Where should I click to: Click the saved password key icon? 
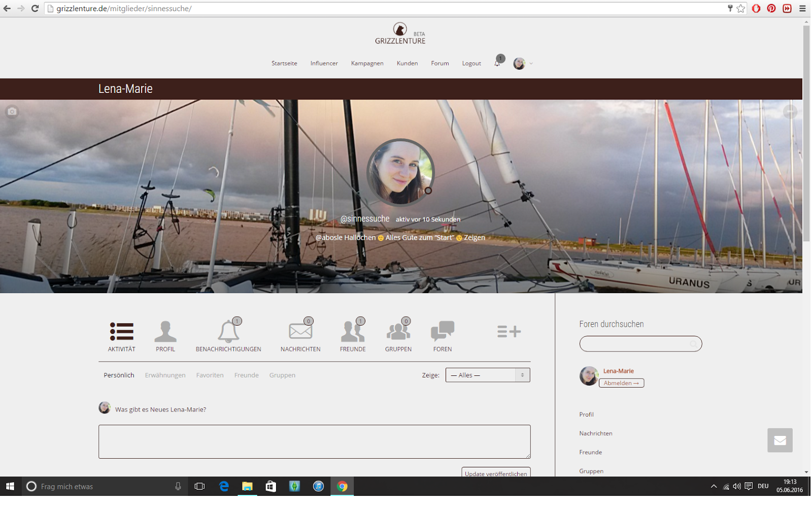pos(730,8)
